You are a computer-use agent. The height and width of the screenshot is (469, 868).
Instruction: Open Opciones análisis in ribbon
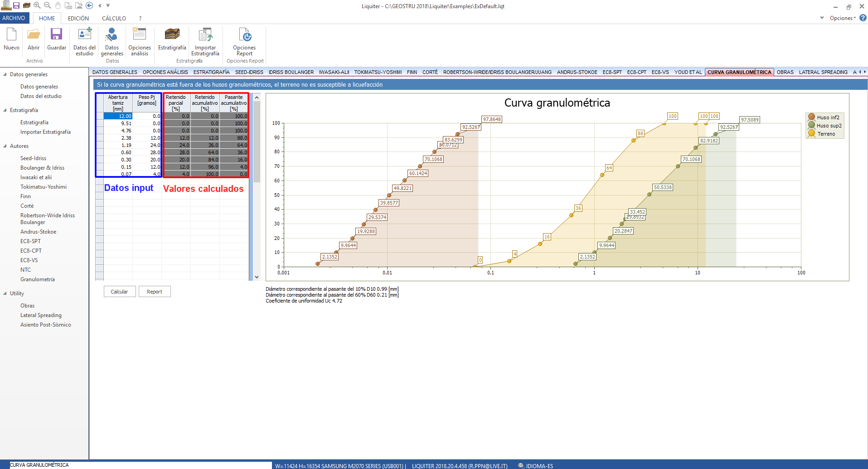coord(140,42)
